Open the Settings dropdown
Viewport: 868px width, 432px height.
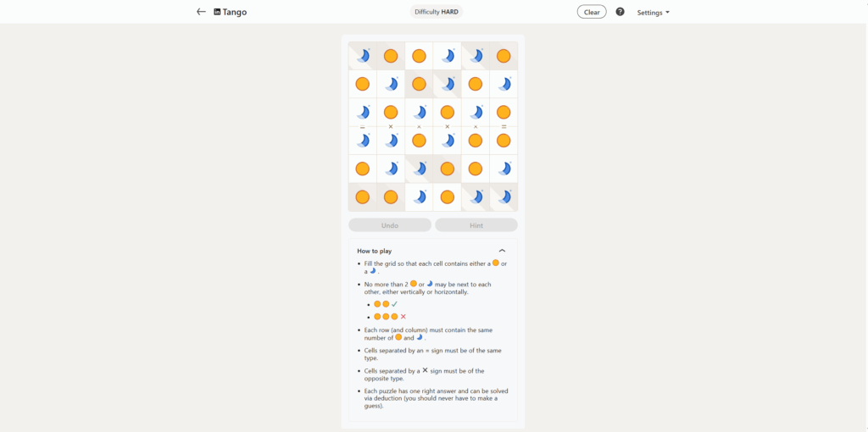[x=653, y=13]
